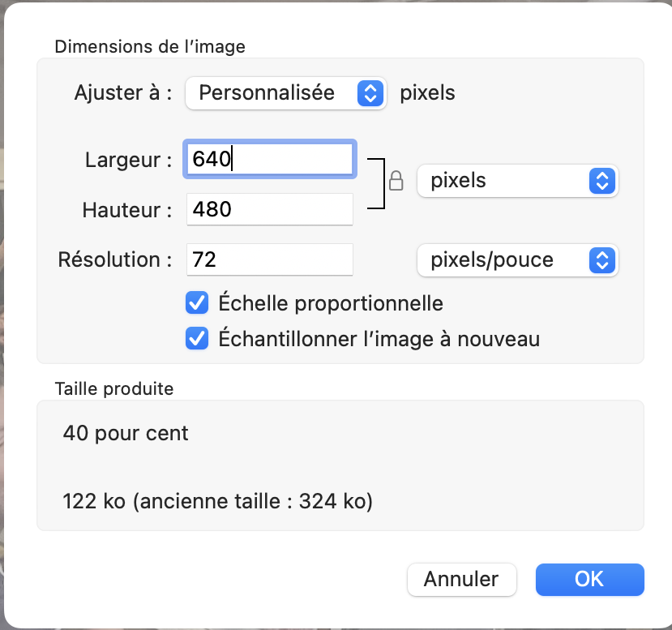Open the pixels/pouce resolution unit dropdown
Viewport: 672px width, 630px height.
pyautogui.click(x=517, y=260)
